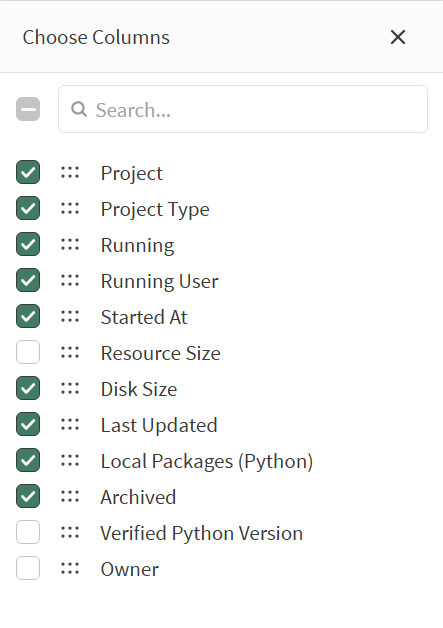This screenshot has height=628, width=443.
Task: Click the Archived column label
Action: point(138,497)
